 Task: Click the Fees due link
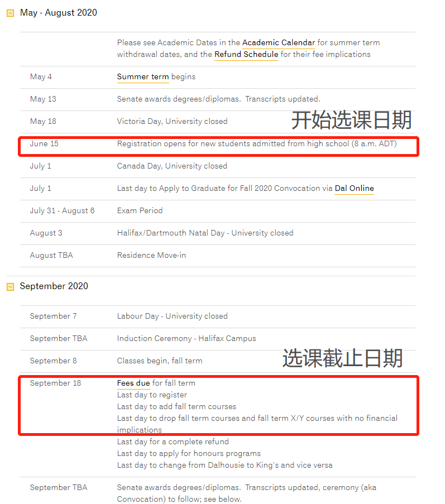pyautogui.click(x=133, y=383)
